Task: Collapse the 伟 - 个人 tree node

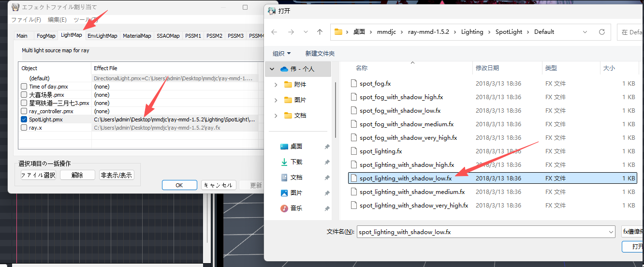Action: click(272, 69)
